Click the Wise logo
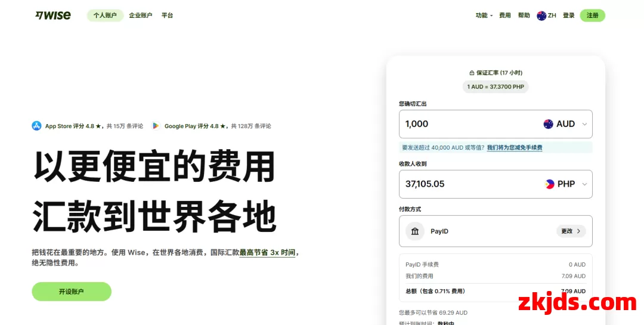The height and width of the screenshot is (325, 644). coord(53,15)
